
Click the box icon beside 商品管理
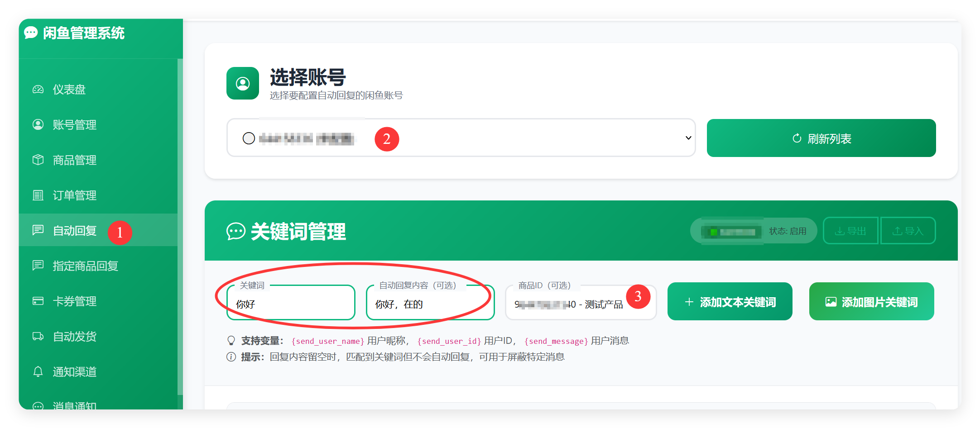click(x=38, y=160)
